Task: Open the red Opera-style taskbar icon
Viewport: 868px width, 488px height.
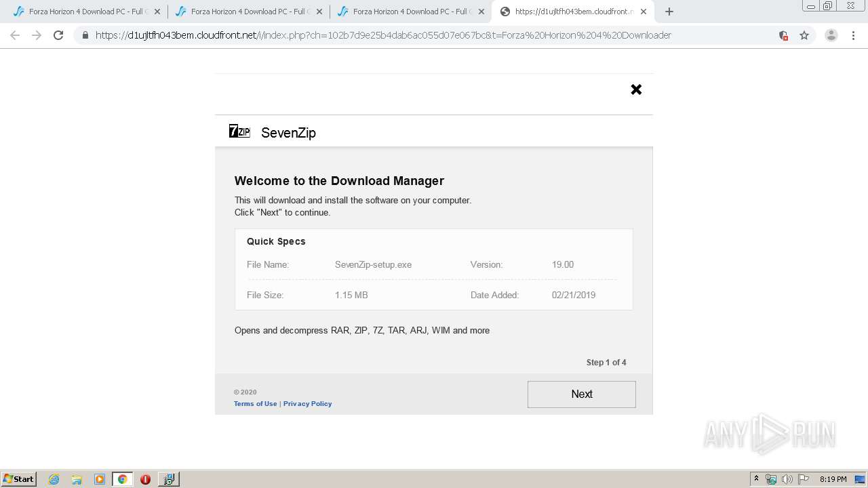Action: point(145,479)
